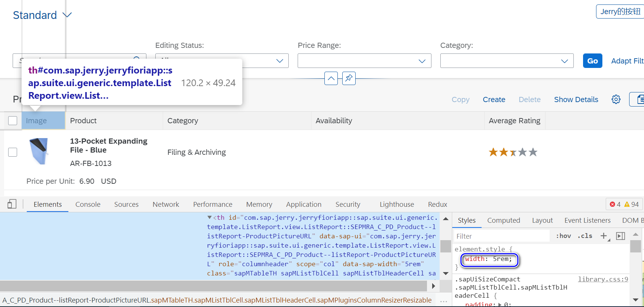The width and height of the screenshot is (644, 307).
Task: Open the library.css:9 source link
Action: point(603,279)
